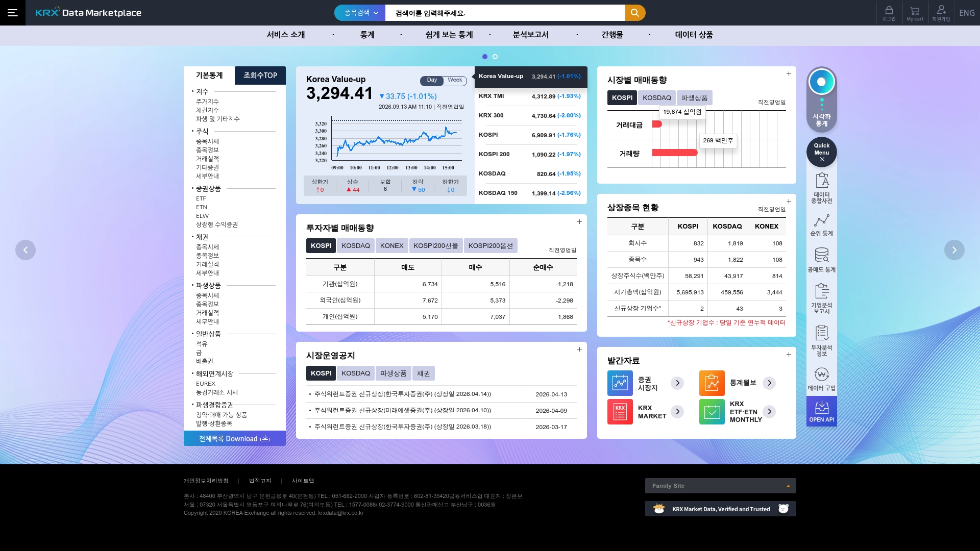Viewport: 980px width, 551px height.
Task: Expand the Family Site dropdown
Action: coord(720,486)
